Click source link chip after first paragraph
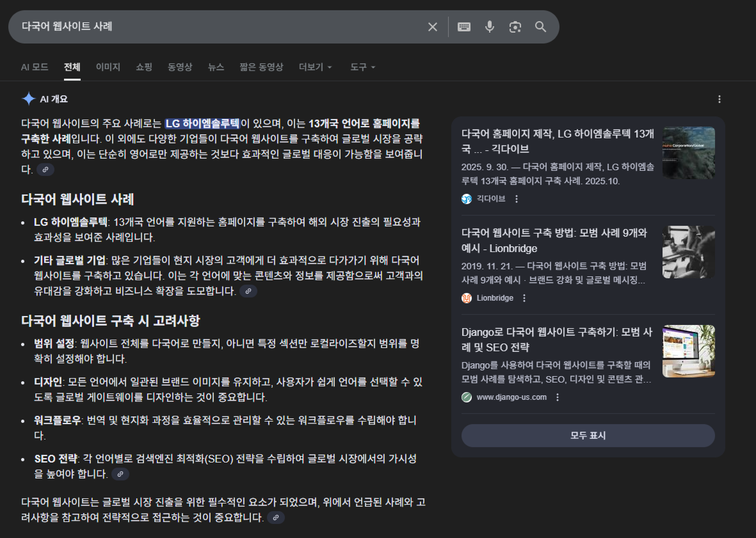This screenshot has height=538, width=756. click(x=45, y=170)
